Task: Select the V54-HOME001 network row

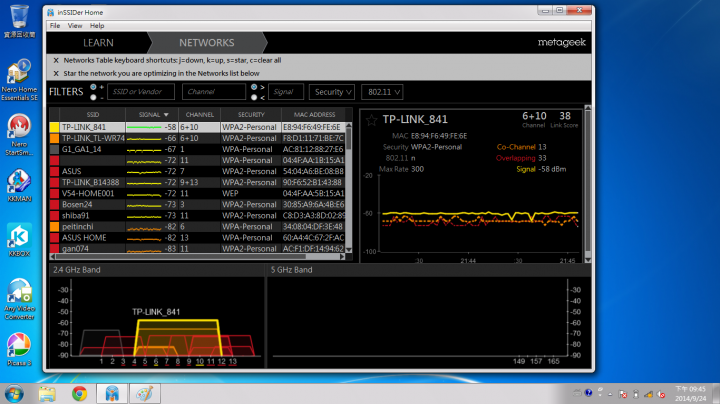Action: 197,193
